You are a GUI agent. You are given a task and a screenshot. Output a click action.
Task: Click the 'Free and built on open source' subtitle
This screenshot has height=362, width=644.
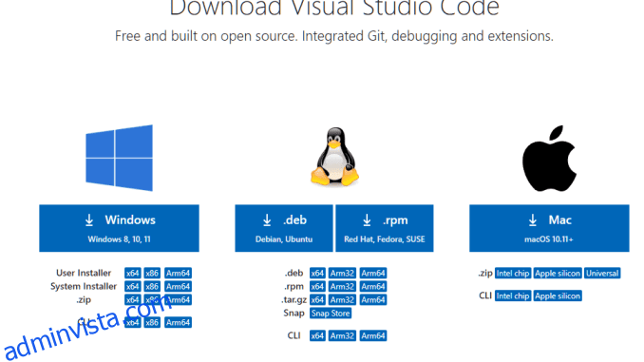(x=334, y=36)
